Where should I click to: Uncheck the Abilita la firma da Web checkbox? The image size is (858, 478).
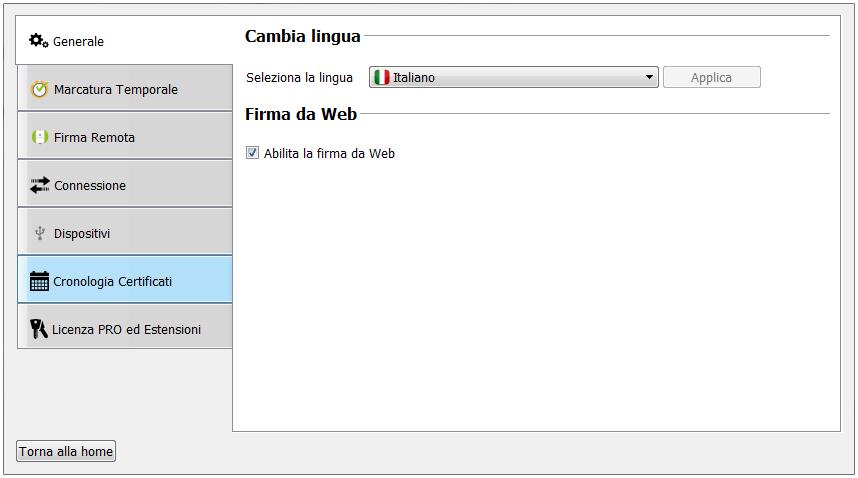point(252,153)
